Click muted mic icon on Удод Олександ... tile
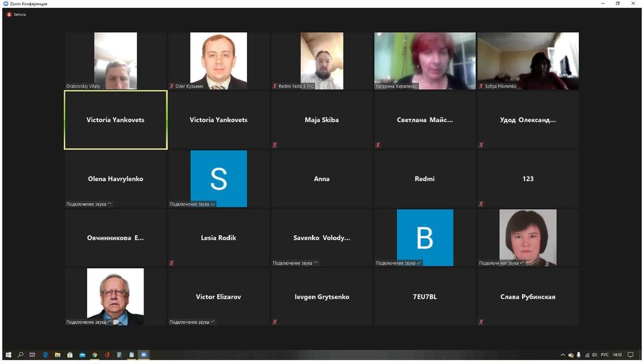Viewport: 644px width, 364px height. click(481, 145)
